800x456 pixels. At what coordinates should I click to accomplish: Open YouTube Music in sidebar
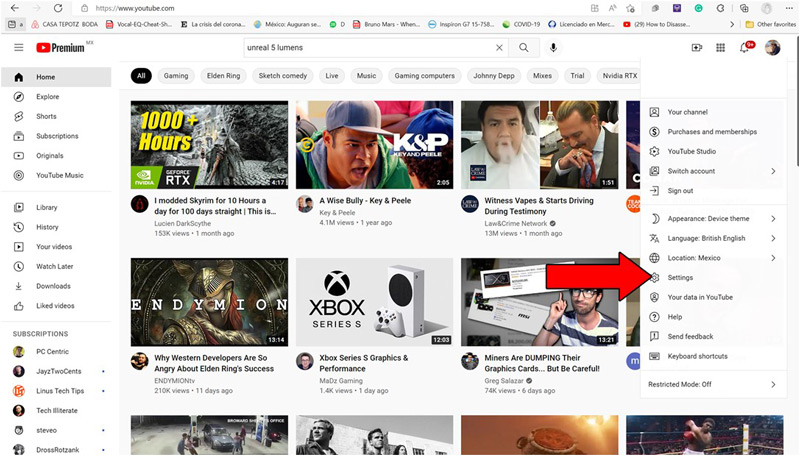point(56,175)
